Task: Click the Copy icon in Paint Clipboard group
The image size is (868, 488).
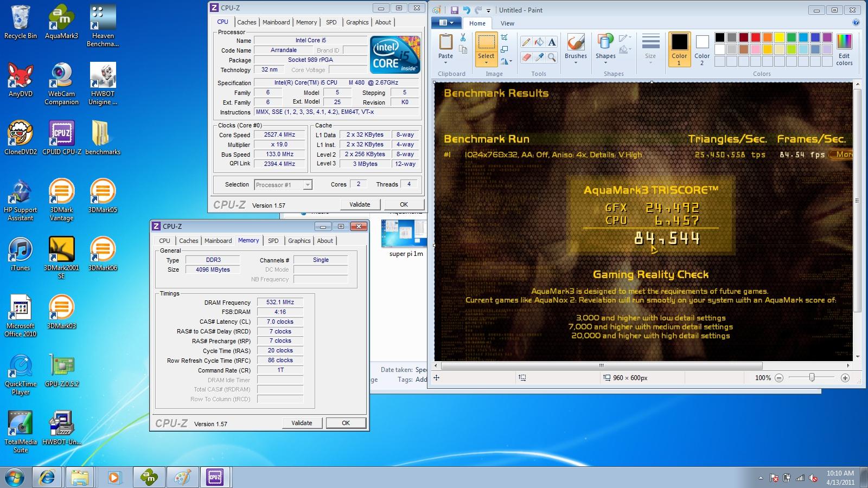Action: 463,50
